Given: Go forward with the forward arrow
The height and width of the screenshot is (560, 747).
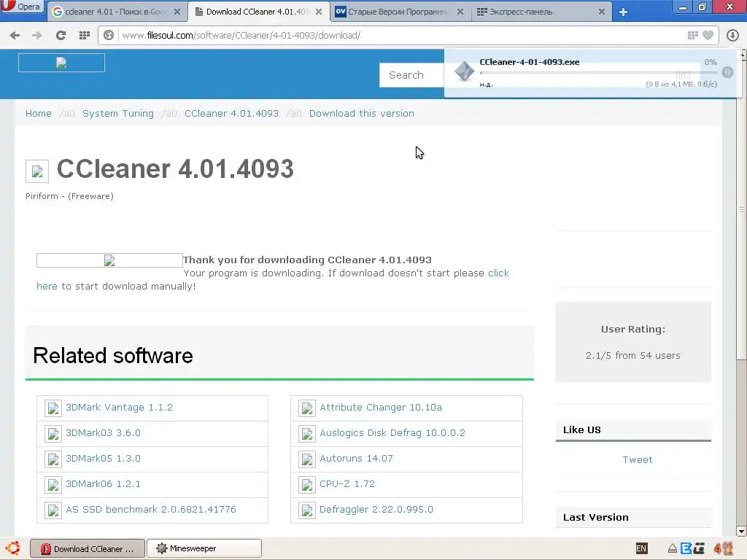Looking at the screenshot, I should [36, 35].
